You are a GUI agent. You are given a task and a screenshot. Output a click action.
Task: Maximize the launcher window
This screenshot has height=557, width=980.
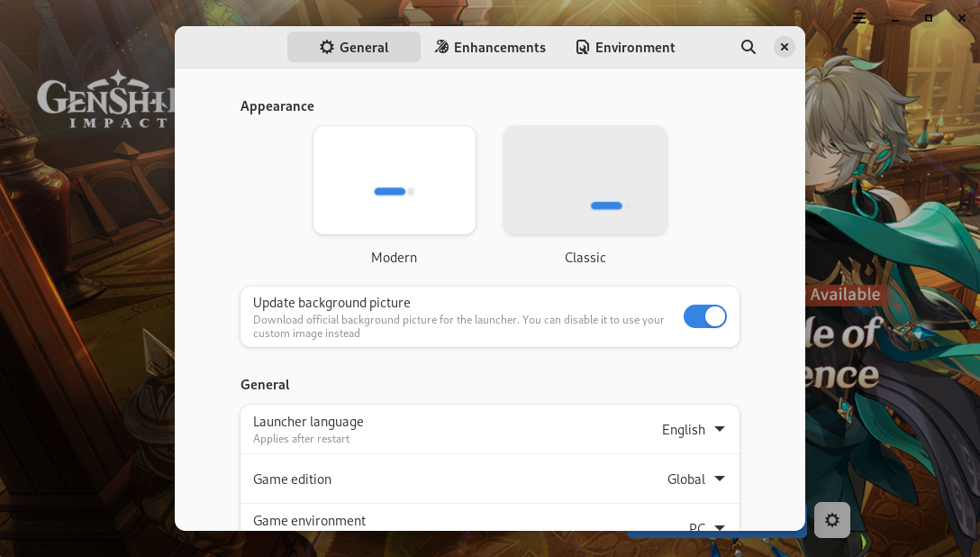928,18
